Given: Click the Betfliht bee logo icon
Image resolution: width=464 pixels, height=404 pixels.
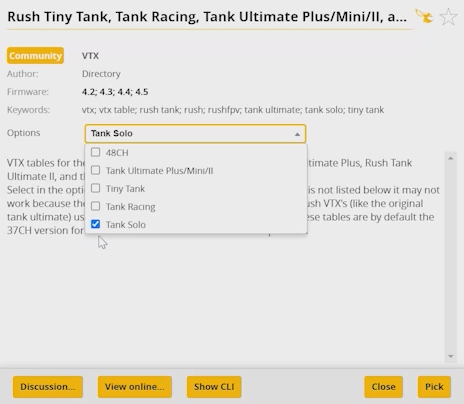Looking at the screenshot, I should click(x=424, y=16).
